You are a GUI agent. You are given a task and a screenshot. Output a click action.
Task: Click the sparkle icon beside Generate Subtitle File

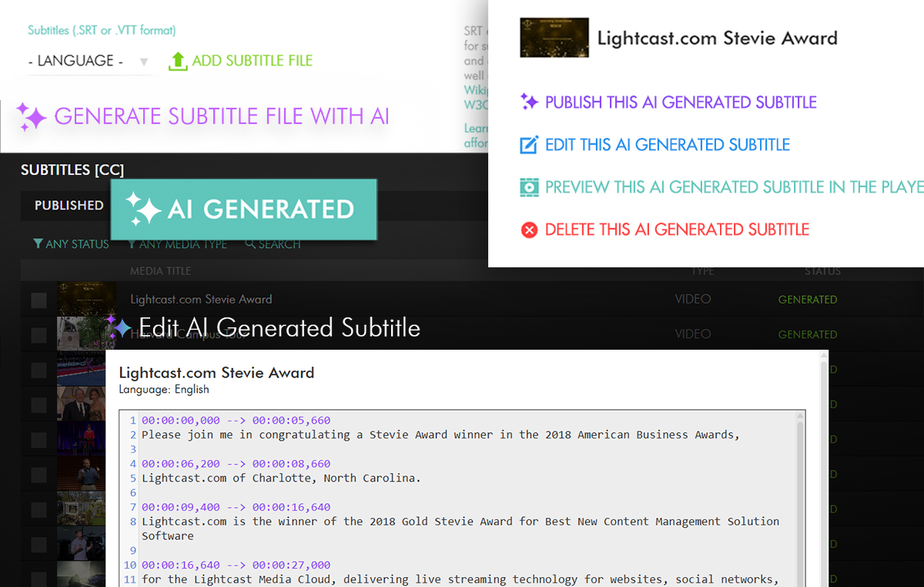click(x=32, y=116)
